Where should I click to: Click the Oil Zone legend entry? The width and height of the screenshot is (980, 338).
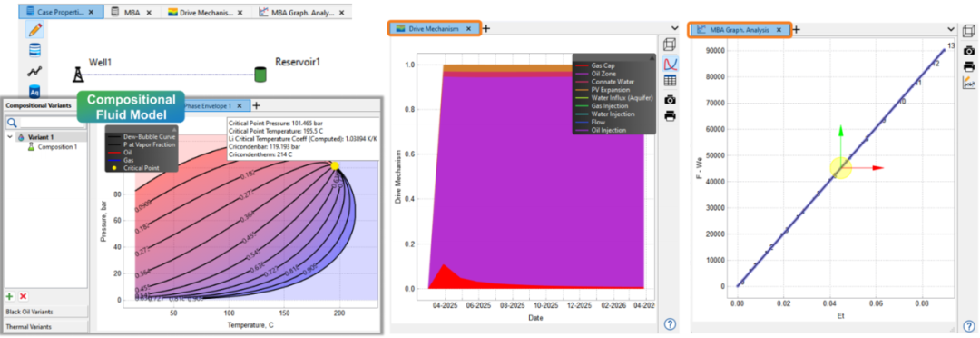point(603,74)
